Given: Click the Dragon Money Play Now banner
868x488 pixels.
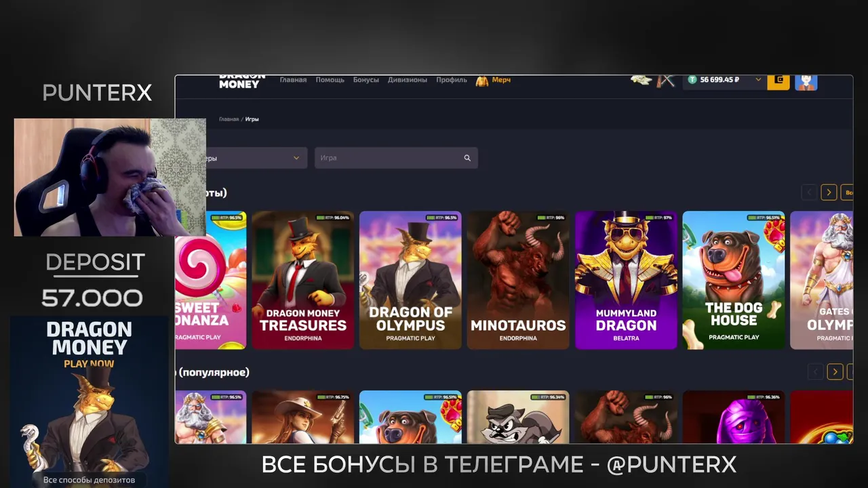Looking at the screenshot, I should pyautogui.click(x=90, y=401).
